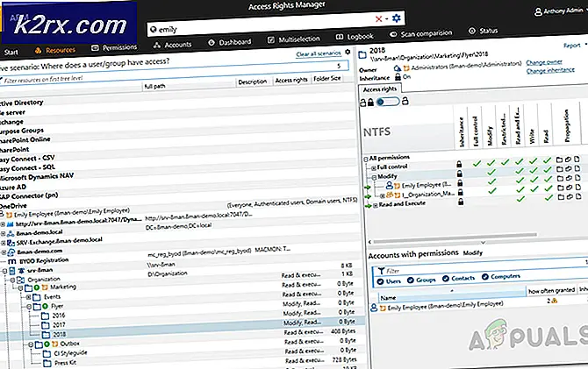The height and width of the screenshot is (369, 588).
Task: Open the Resources tab
Action: tap(55, 50)
